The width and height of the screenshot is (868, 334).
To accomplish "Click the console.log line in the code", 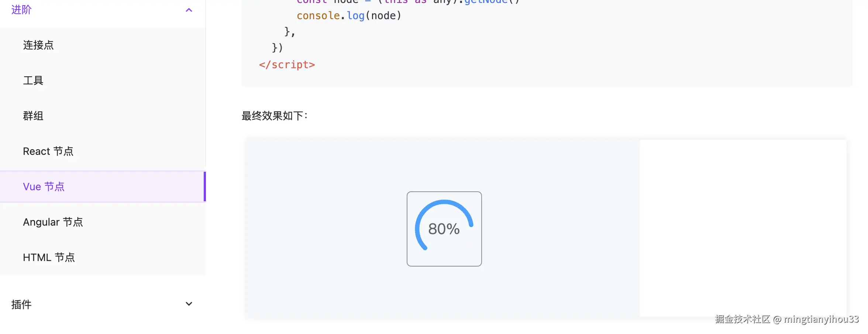I will [x=348, y=15].
